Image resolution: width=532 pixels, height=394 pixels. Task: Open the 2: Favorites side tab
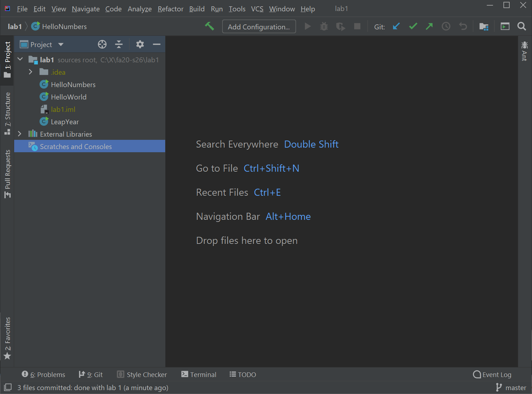(x=7, y=338)
